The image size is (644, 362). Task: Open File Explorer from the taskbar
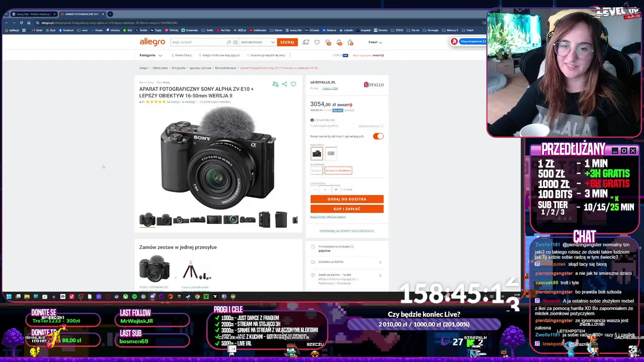tap(27, 297)
